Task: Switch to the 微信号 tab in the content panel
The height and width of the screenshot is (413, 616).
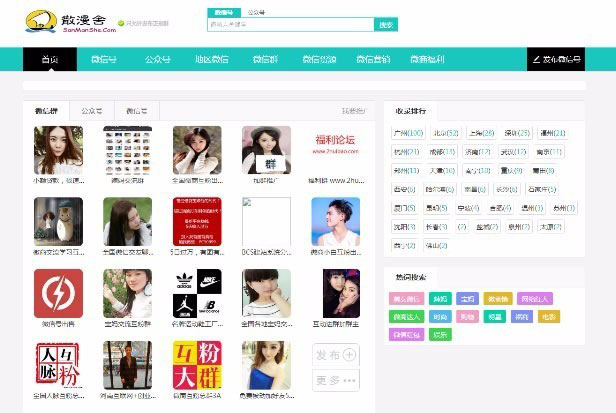Action: click(x=137, y=111)
